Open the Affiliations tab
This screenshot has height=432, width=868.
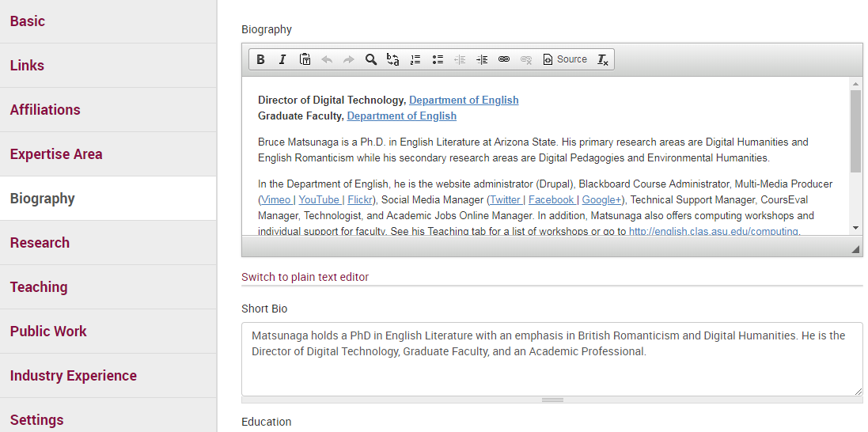point(45,110)
